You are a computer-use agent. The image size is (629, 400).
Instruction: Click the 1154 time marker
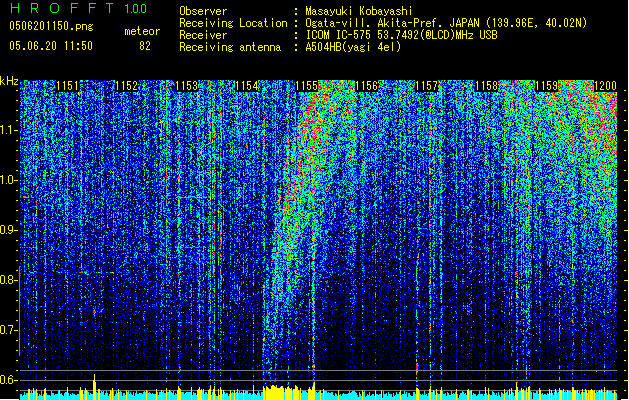(247, 86)
